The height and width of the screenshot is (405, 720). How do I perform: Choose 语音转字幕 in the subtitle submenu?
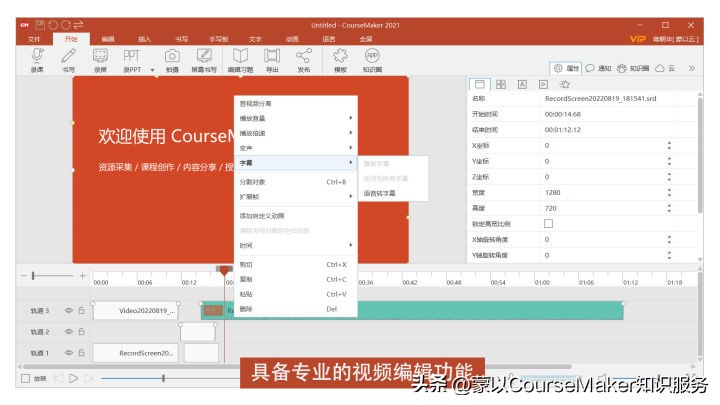point(393,193)
